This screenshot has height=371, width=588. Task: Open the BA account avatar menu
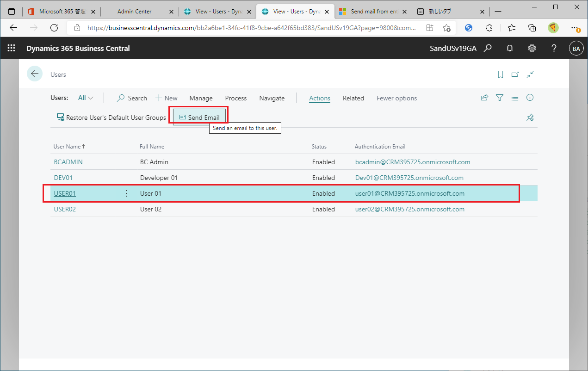pos(576,48)
